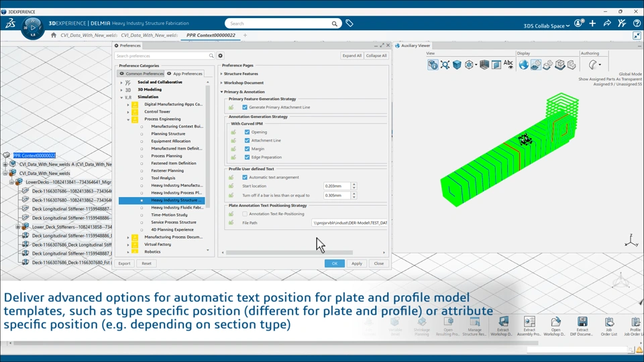Click Start location value stepper
Screen dimensions: 644x362
[x=354, y=186]
